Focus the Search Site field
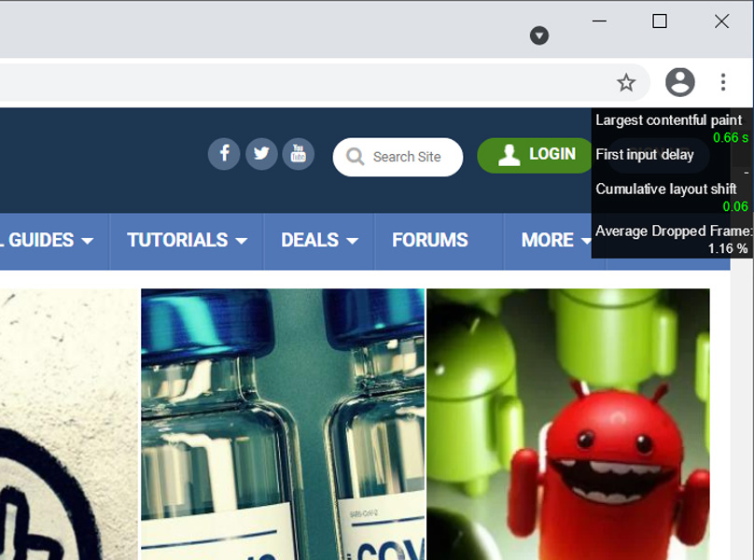The width and height of the screenshot is (754, 560). pos(398,157)
